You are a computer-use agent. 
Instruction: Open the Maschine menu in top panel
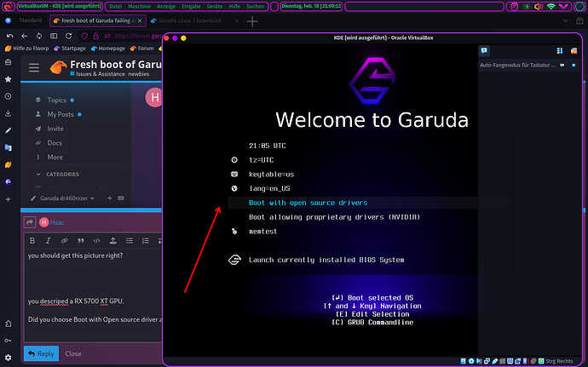point(139,6)
